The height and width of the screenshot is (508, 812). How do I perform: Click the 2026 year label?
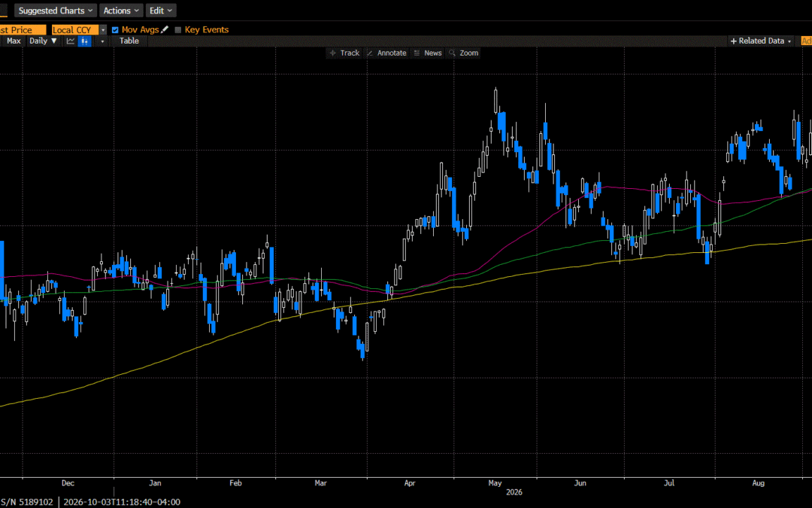point(514,492)
